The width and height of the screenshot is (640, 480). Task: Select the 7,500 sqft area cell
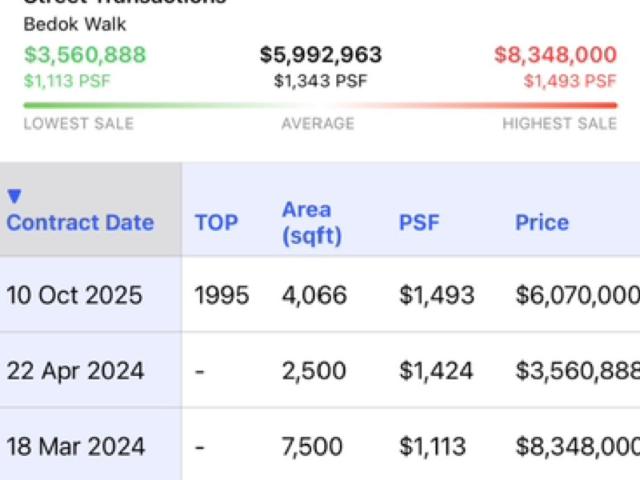coord(312,446)
